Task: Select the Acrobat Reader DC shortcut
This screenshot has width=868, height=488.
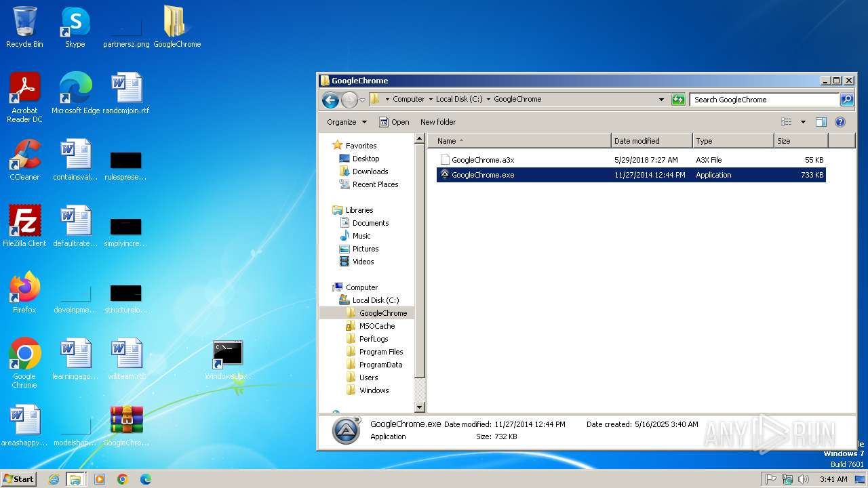Action: [24, 98]
